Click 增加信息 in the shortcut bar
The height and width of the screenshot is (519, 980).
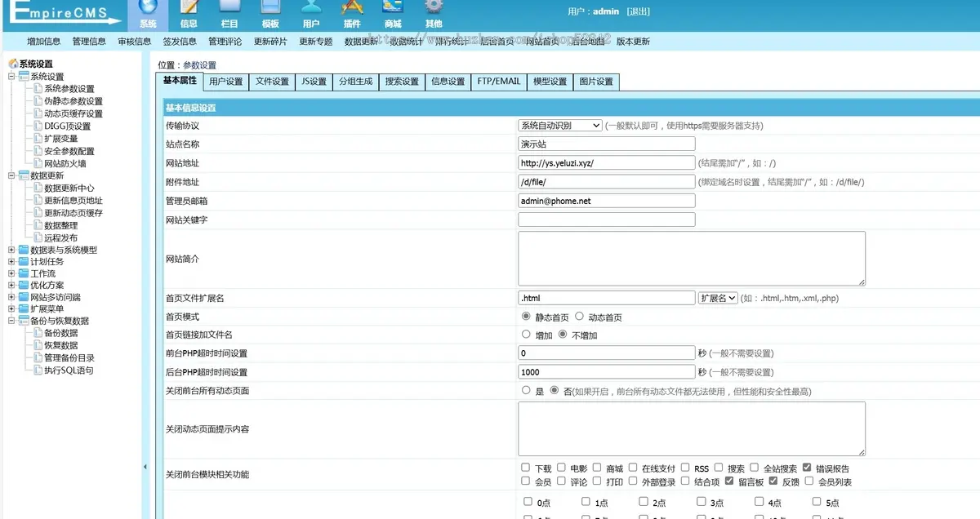click(43, 42)
